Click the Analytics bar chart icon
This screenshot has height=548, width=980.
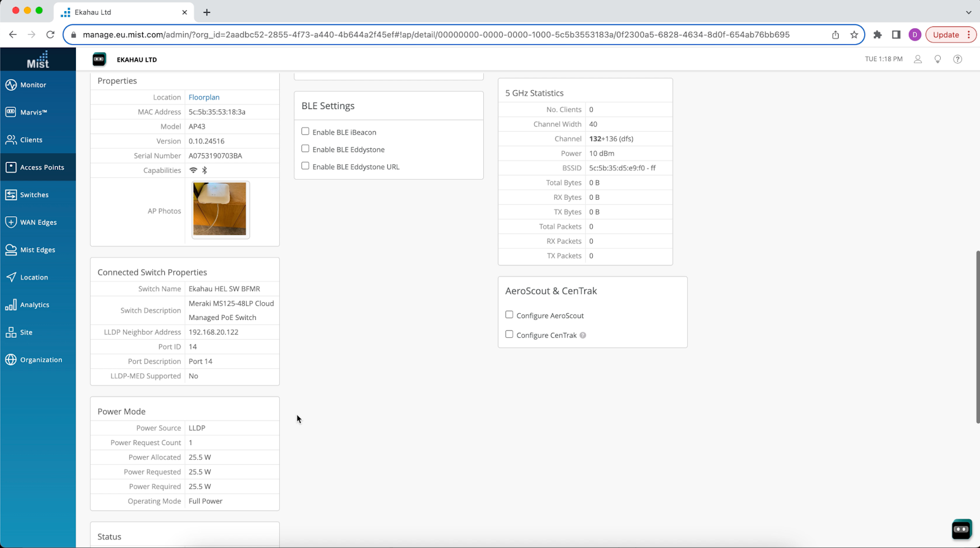tap(11, 305)
